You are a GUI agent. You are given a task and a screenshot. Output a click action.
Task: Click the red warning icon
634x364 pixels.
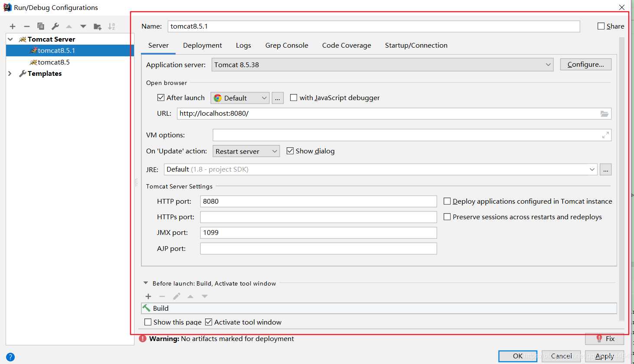143,339
